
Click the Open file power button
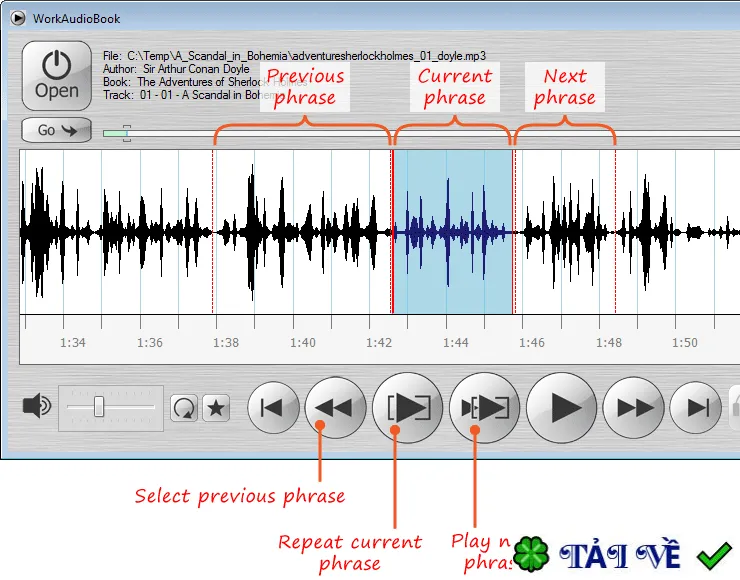click(57, 76)
